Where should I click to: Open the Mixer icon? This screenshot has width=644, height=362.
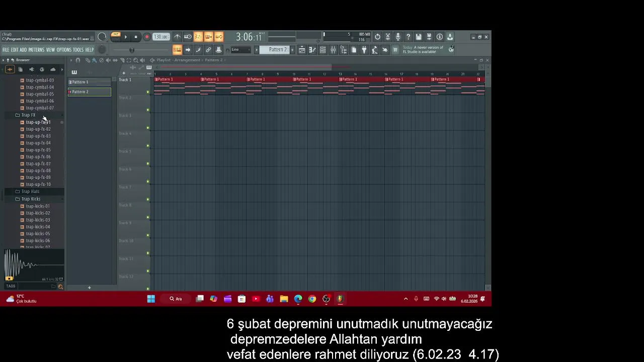[333, 50]
